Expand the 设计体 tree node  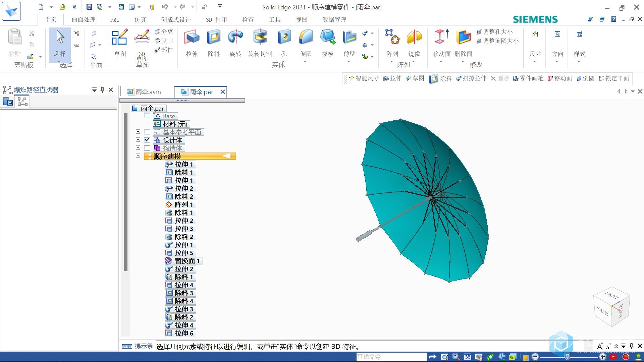click(138, 140)
